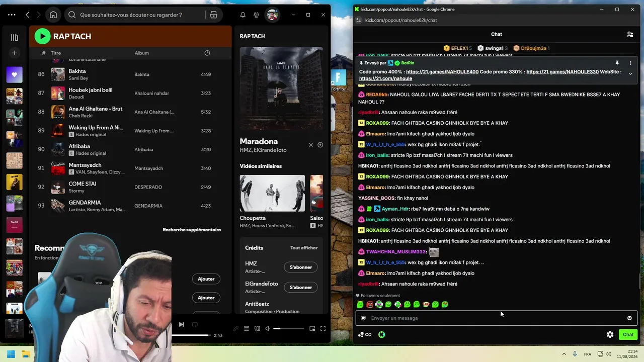Expand the Spotify library sidebar
The width and height of the screenshot is (644, 362).
pos(14,37)
